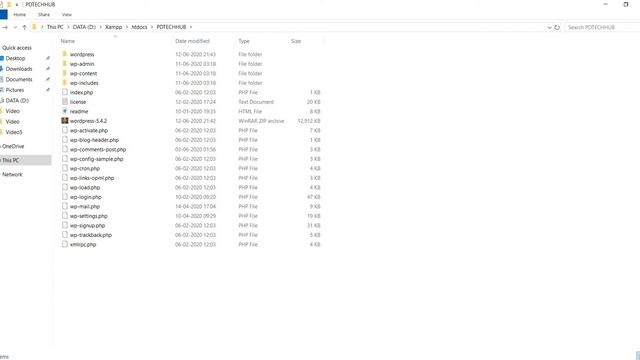Sort files by the Name column
The height and width of the screenshot is (360, 640).
[x=68, y=41]
